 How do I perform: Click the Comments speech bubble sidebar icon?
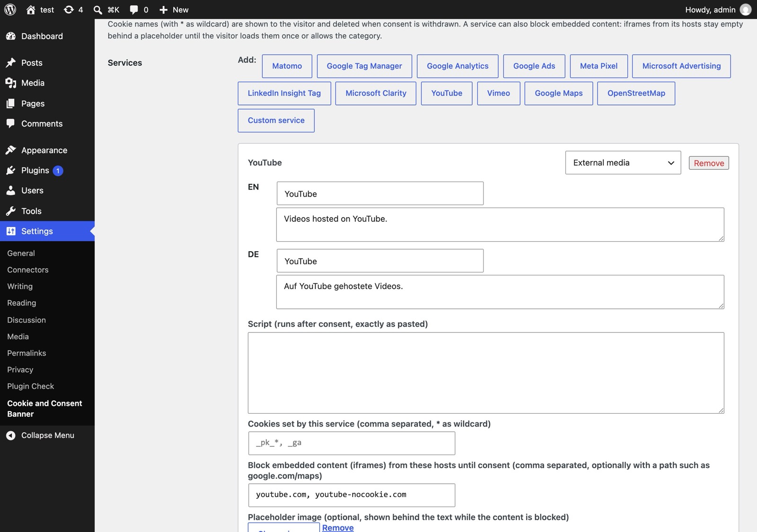coord(11,123)
